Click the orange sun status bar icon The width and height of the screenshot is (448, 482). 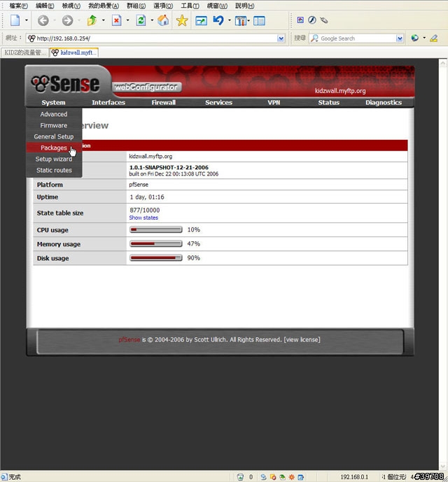pos(291,477)
